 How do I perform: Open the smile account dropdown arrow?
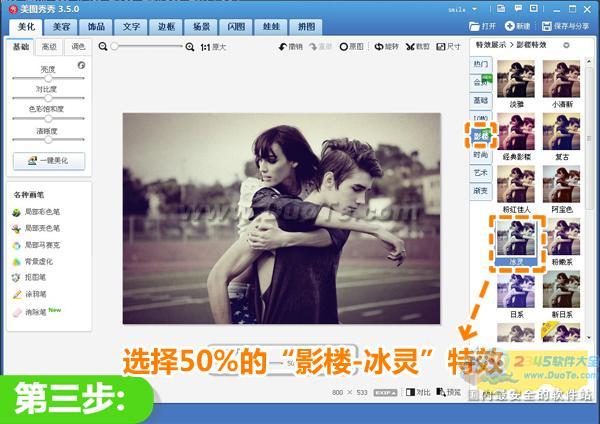coord(474,9)
